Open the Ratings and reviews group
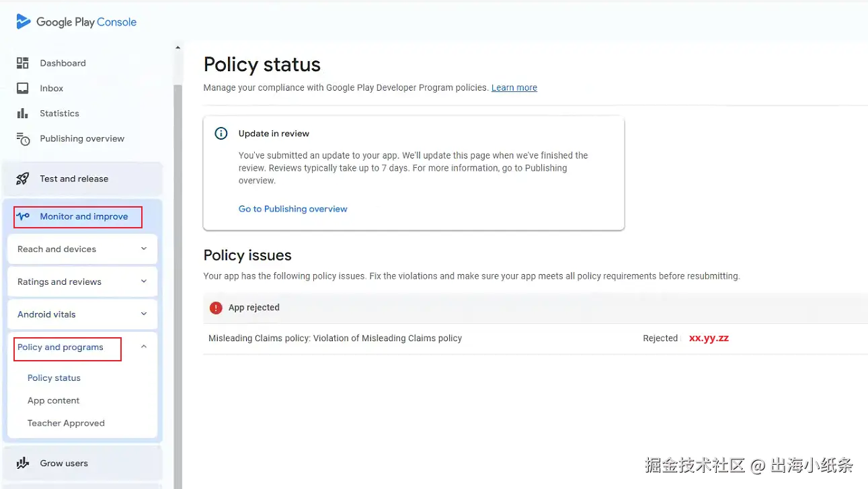The image size is (868, 489). coord(82,281)
